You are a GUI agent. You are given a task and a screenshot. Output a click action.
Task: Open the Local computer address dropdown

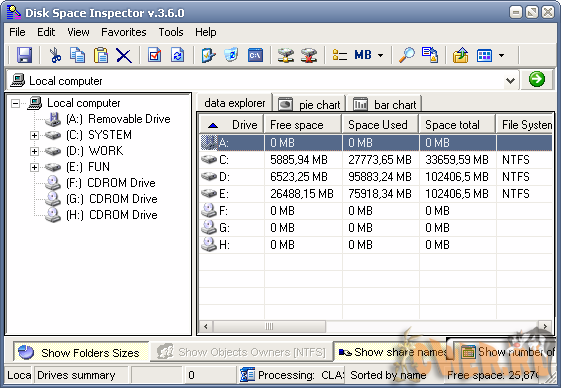point(510,81)
